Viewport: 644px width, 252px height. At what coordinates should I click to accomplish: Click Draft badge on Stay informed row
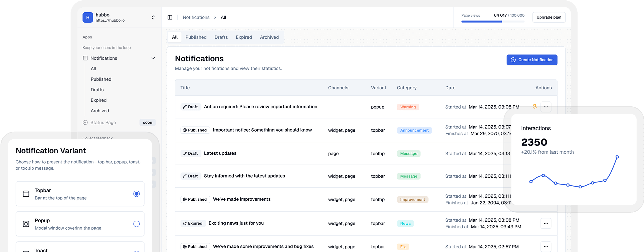[x=190, y=176]
